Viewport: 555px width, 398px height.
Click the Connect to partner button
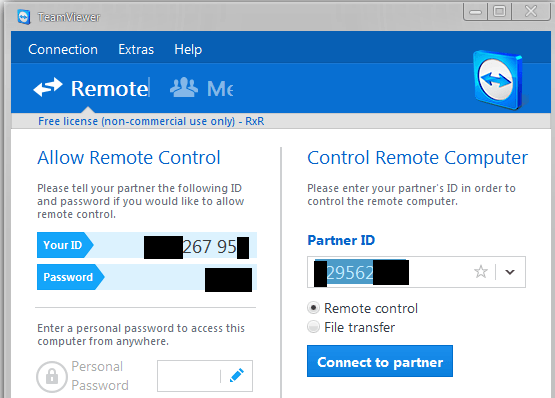(x=380, y=361)
